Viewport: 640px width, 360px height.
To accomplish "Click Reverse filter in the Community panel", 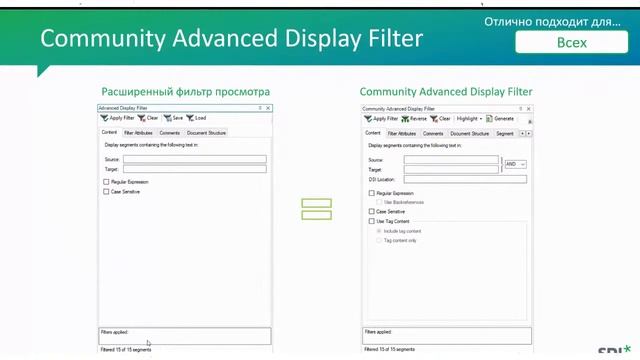I will coord(414,119).
